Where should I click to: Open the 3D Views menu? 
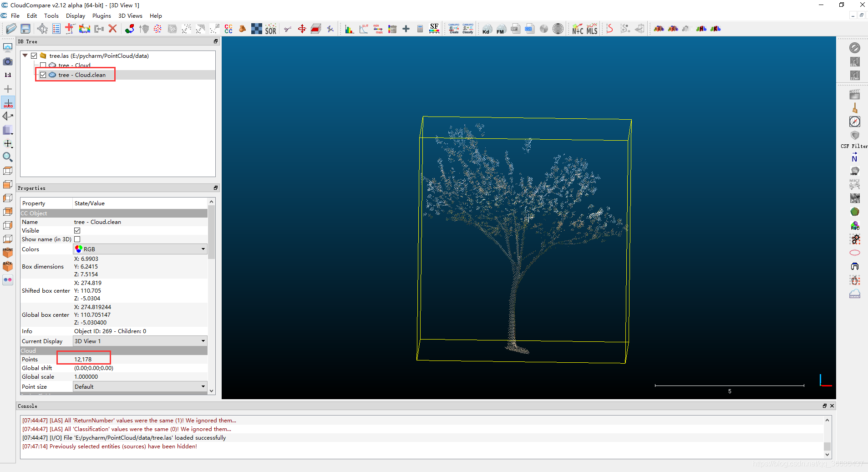point(130,15)
